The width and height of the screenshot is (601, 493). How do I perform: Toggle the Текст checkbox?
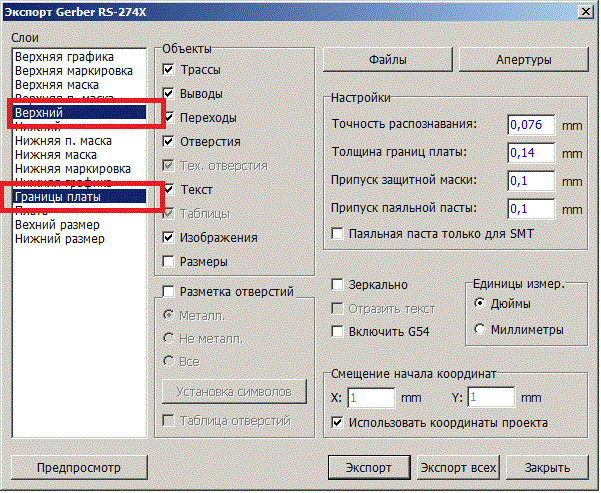(168, 189)
